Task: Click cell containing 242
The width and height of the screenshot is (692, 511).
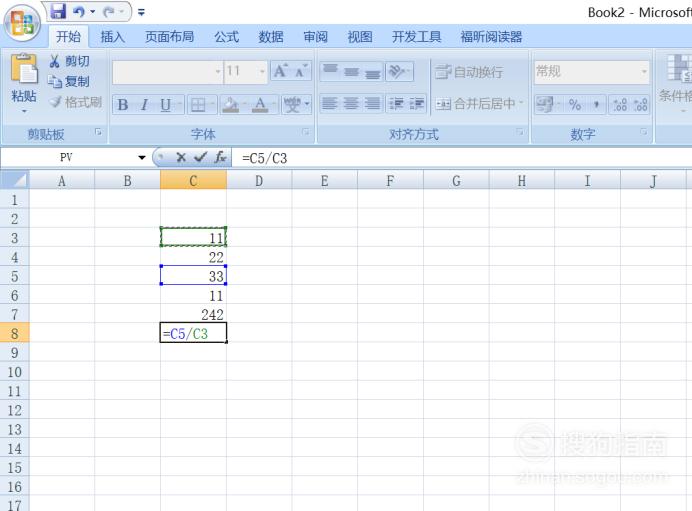Action: [x=193, y=314]
